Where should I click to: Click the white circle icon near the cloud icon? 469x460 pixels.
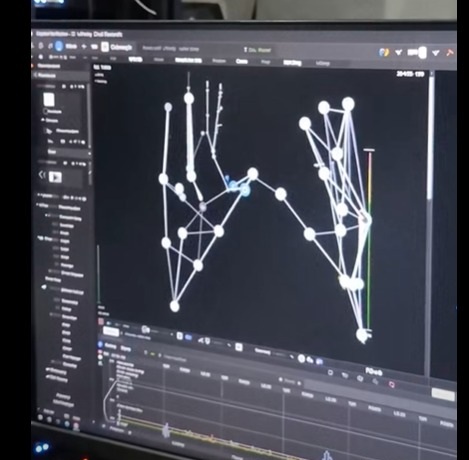point(301,358)
